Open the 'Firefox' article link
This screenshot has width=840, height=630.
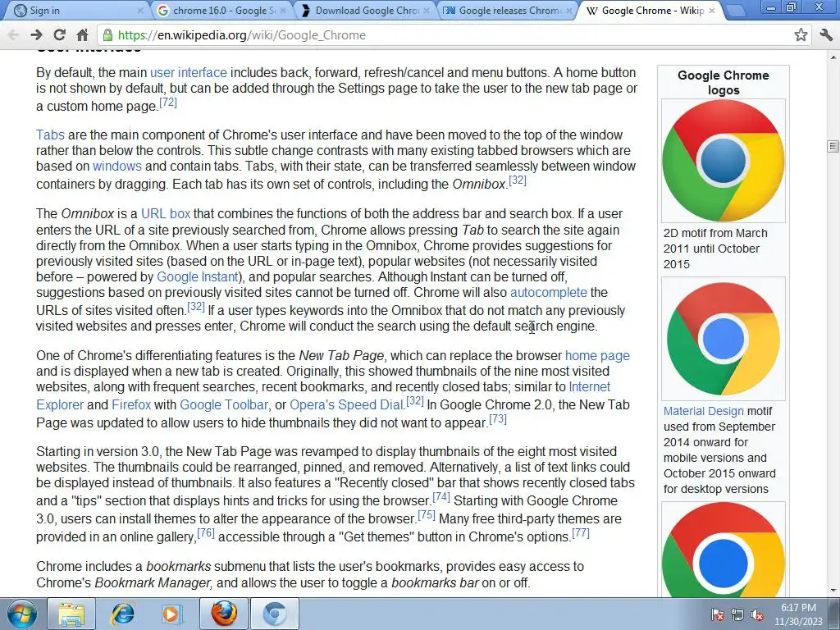pyautogui.click(x=131, y=404)
